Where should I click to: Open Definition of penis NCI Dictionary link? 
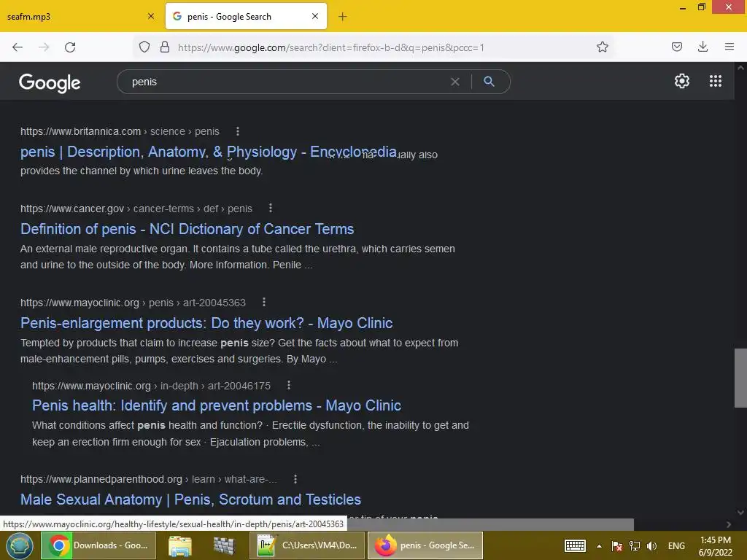tap(187, 229)
